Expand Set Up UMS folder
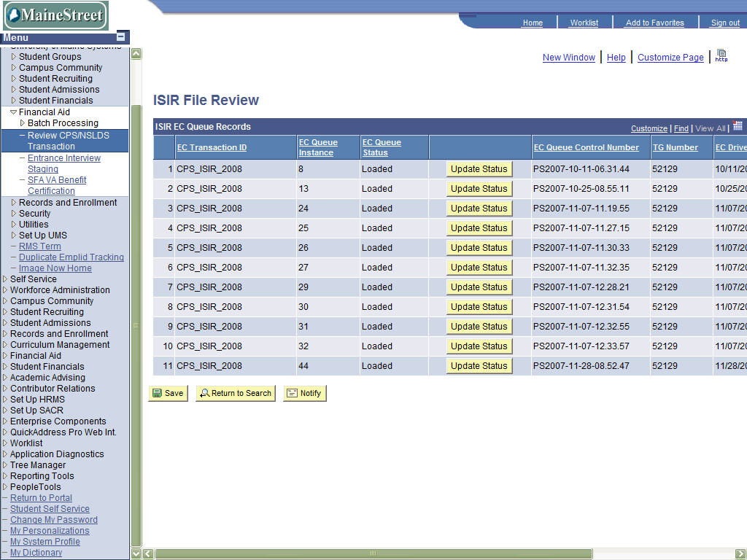Image resolution: width=747 pixels, height=560 pixels. pyautogui.click(x=14, y=236)
